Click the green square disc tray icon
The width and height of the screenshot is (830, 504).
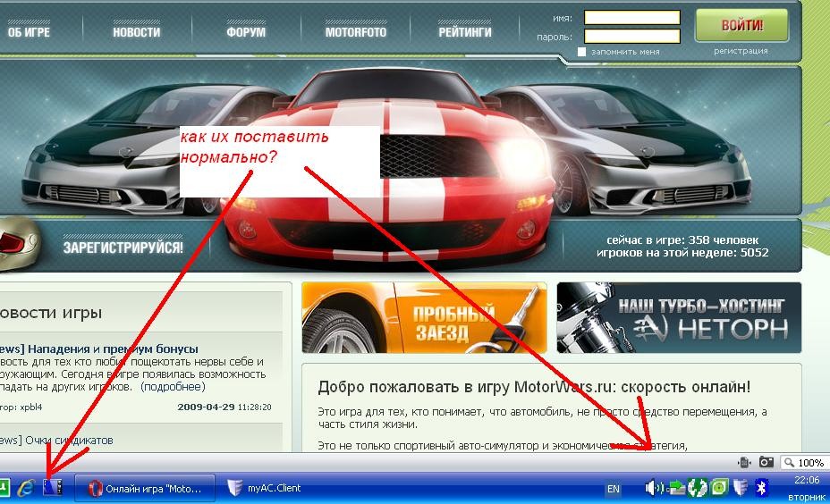click(719, 488)
